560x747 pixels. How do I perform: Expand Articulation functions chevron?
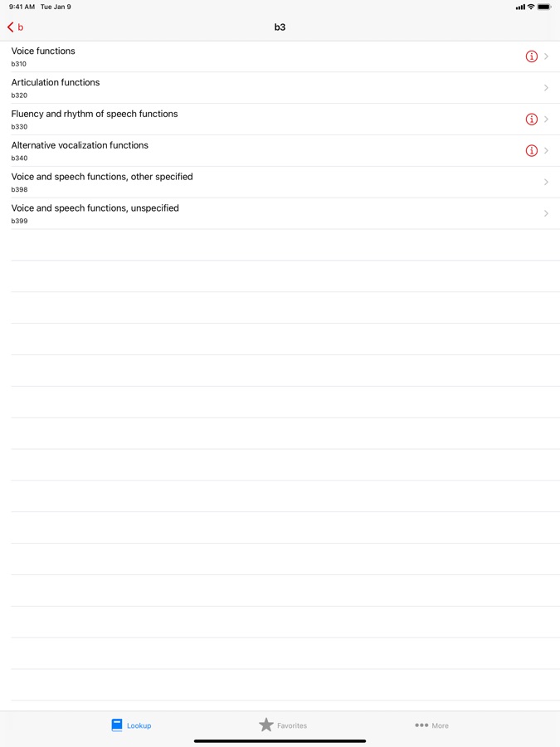tap(547, 88)
